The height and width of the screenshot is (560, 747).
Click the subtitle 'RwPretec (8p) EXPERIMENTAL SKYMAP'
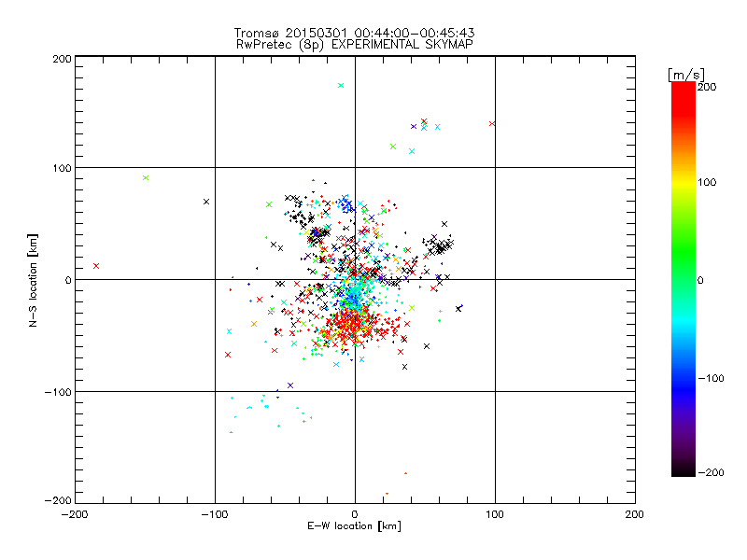click(x=355, y=44)
